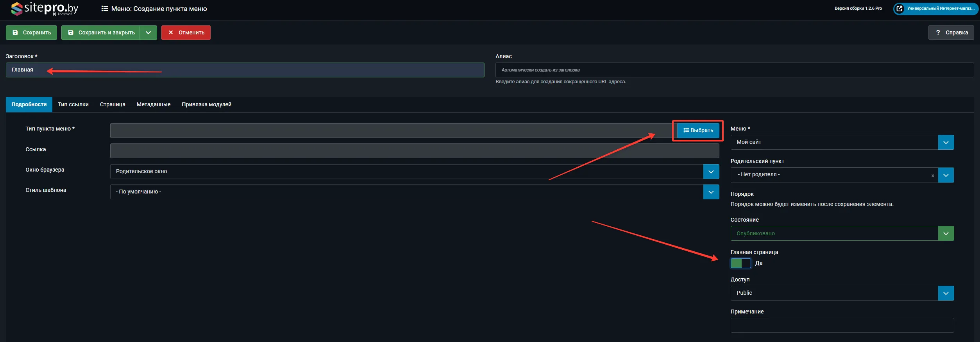Click the floppy disk icon on Сохранить
The height and width of the screenshot is (342, 980).
coord(15,32)
